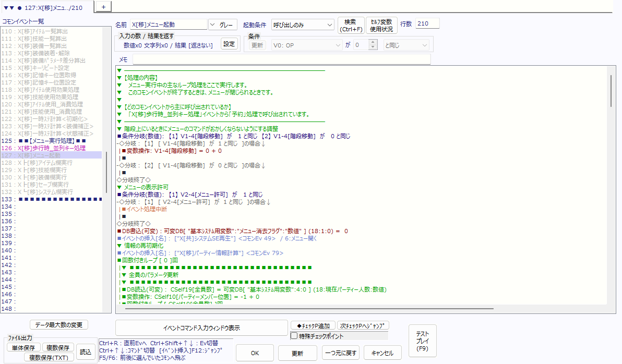Increment the condition value stepper

point(373,42)
